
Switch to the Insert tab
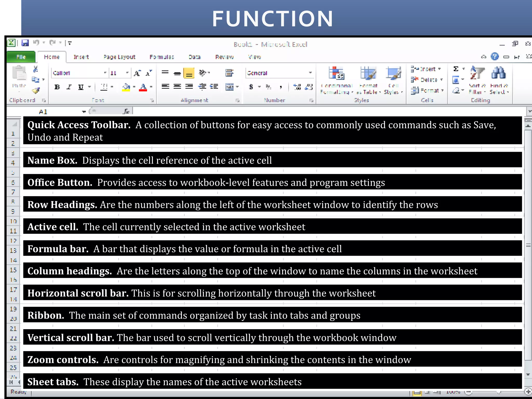81,57
